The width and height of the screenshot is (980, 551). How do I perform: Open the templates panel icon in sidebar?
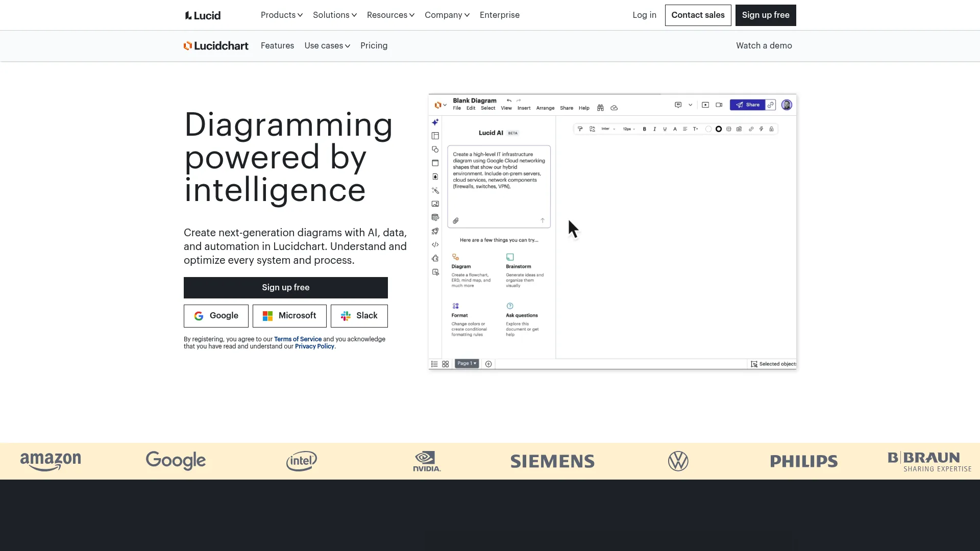[435, 136]
